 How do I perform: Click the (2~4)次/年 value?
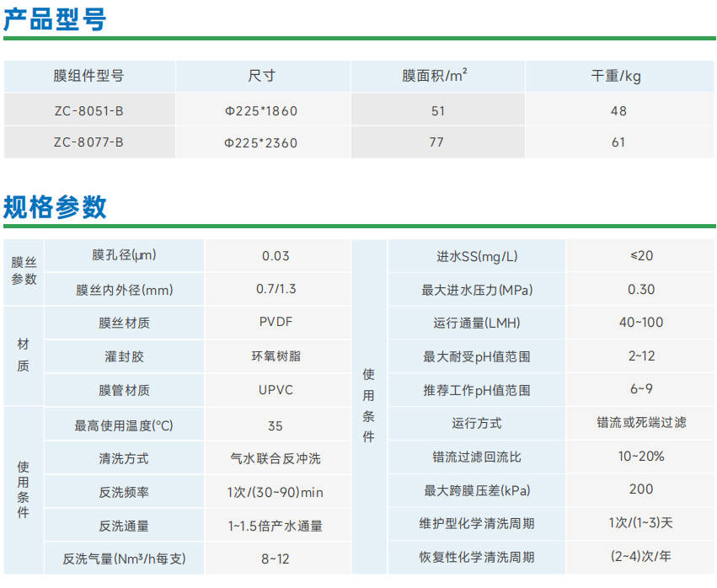coord(641,556)
